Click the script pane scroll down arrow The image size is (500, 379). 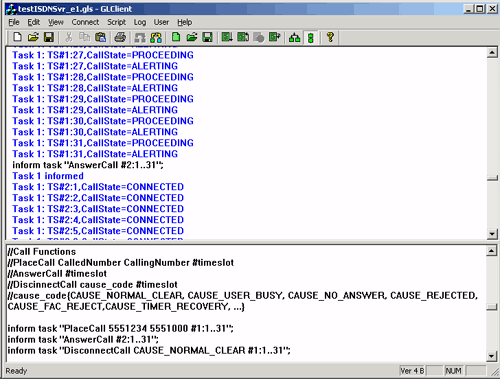point(492,356)
